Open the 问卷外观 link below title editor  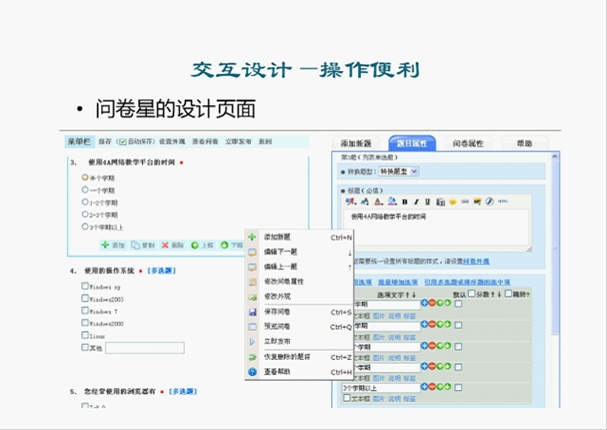point(476,261)
